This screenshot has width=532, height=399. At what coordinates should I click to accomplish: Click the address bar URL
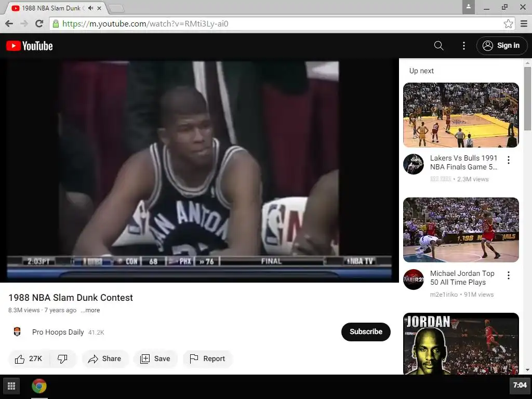pyautogui.click(x=145, y=24)
